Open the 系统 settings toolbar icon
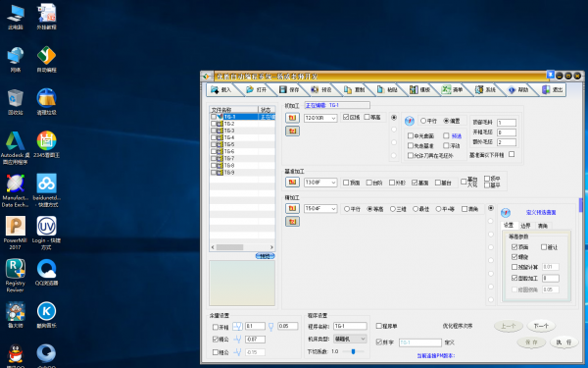The image size is (588, 368). pyautogui.click(x=479, y=89)
